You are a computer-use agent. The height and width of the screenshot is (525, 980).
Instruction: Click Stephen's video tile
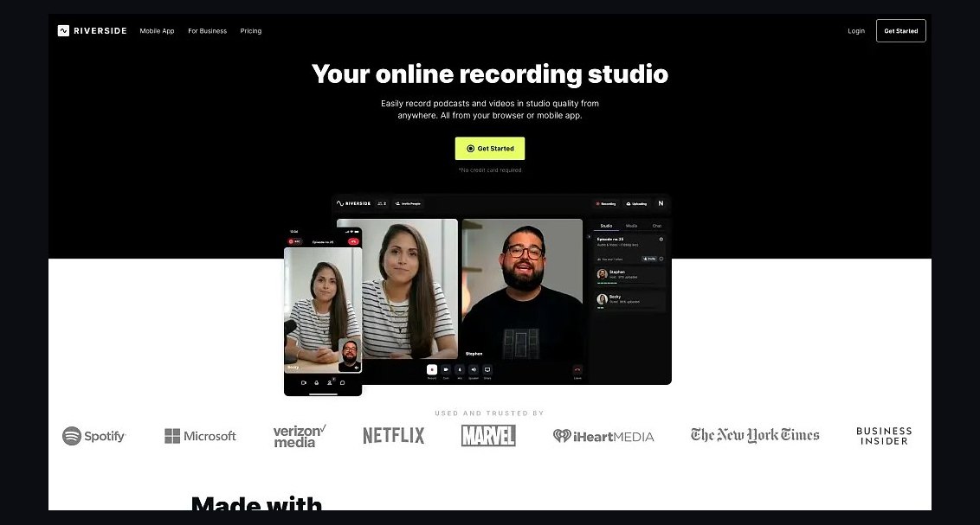(x=522, y=288)
